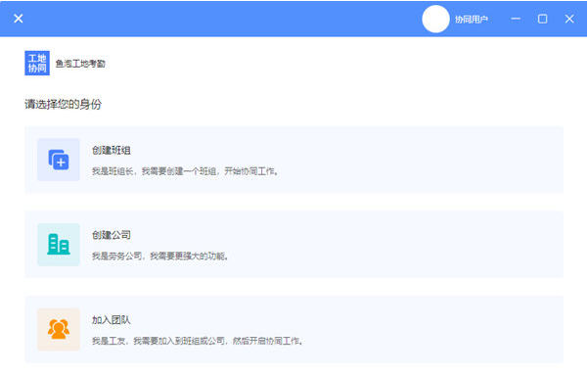Image resolution: width=588 pixels, height=375 pixels.
Task: Choose the 创建班组 option title
Action: click(112, 150)
